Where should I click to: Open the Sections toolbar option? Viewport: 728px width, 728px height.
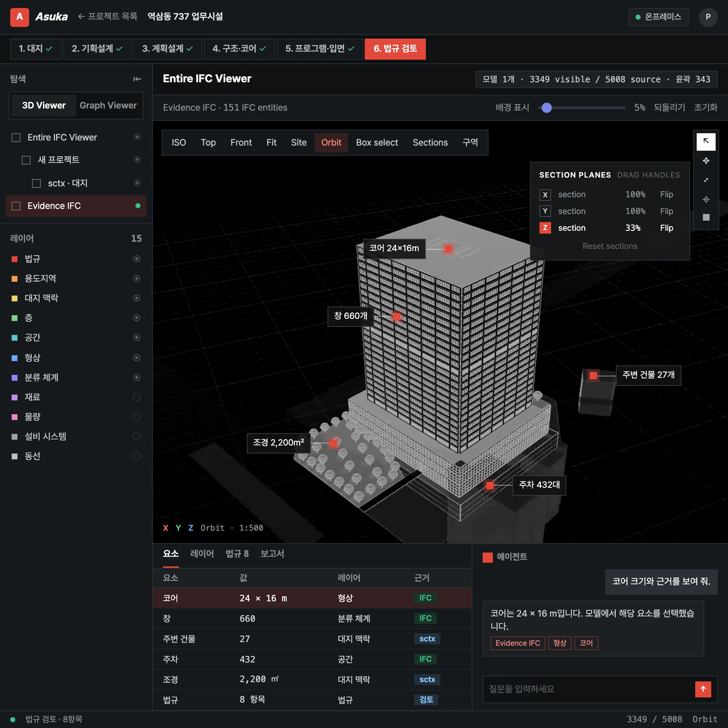pos(430,142)
